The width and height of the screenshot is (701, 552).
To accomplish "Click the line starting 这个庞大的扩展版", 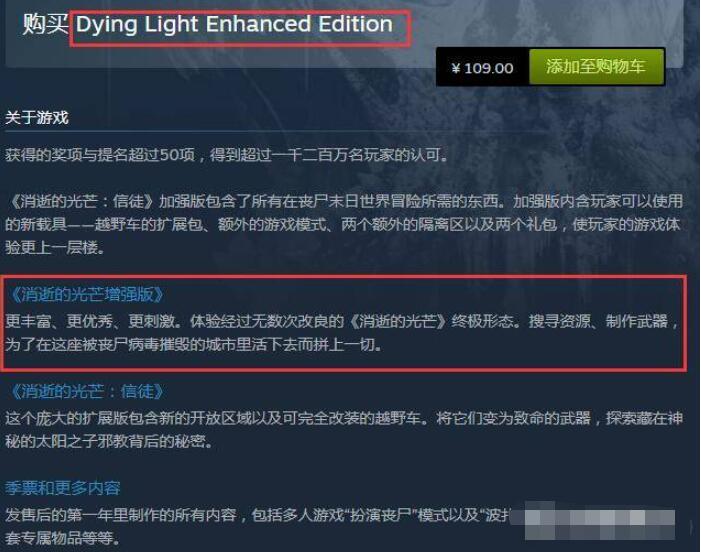I will (344, 418).
